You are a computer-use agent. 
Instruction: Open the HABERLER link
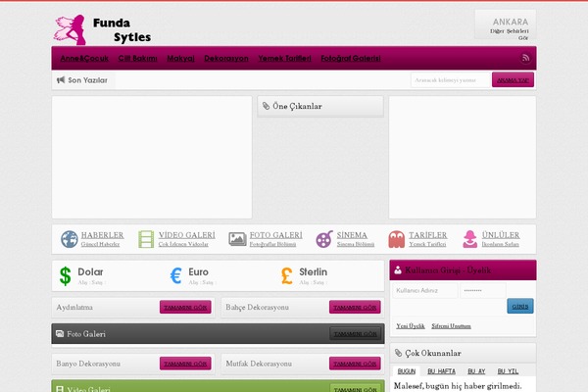pyautogui.click(x=102, y=235)
